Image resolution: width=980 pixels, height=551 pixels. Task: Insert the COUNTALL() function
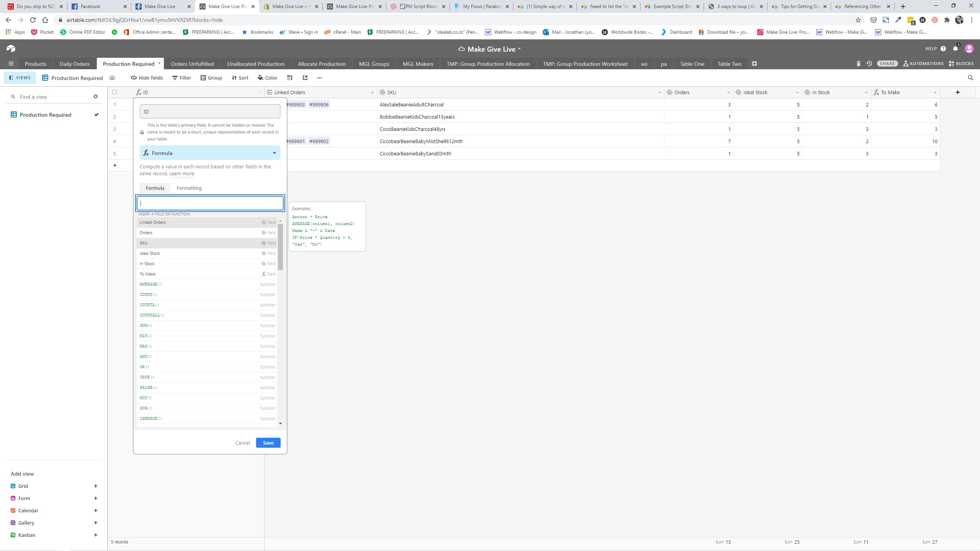pos(207,315)
